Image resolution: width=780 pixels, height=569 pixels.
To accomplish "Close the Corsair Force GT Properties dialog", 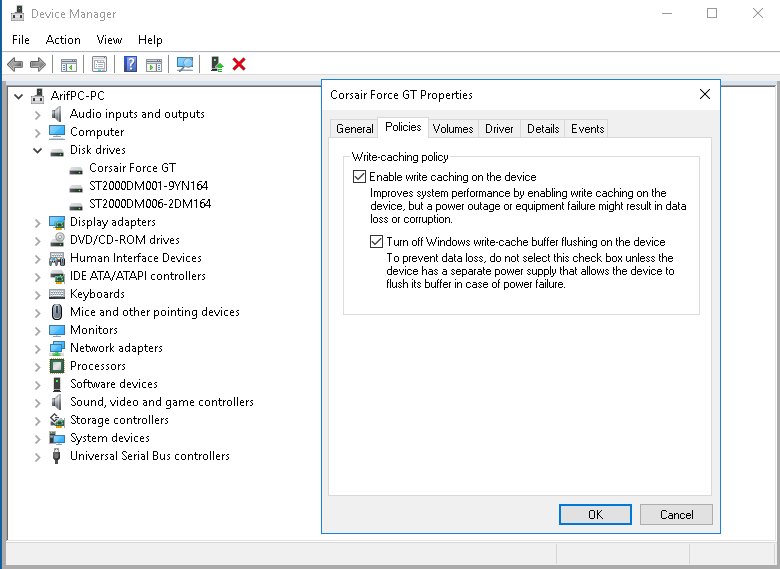I will [704, 95].
